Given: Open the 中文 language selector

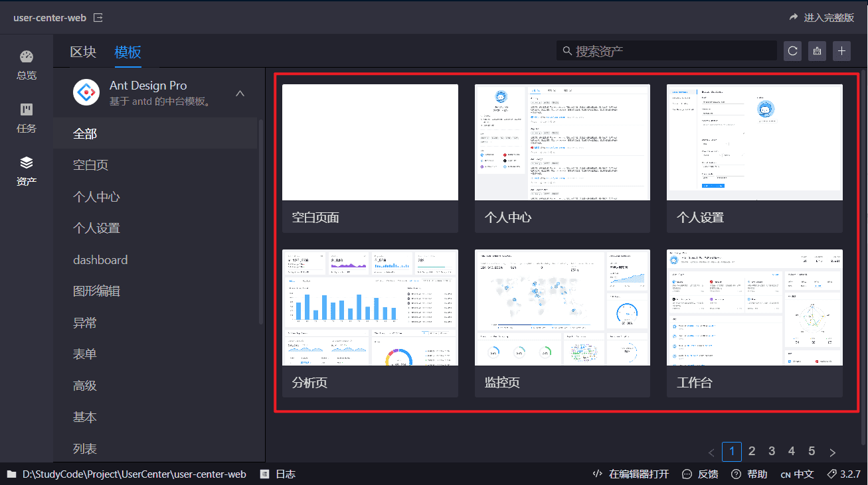Looking at the screenshot, I should click(797, 474).
